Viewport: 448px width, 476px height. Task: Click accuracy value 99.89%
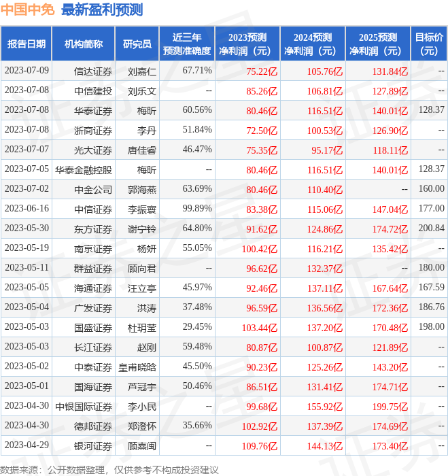coord(197,208)
